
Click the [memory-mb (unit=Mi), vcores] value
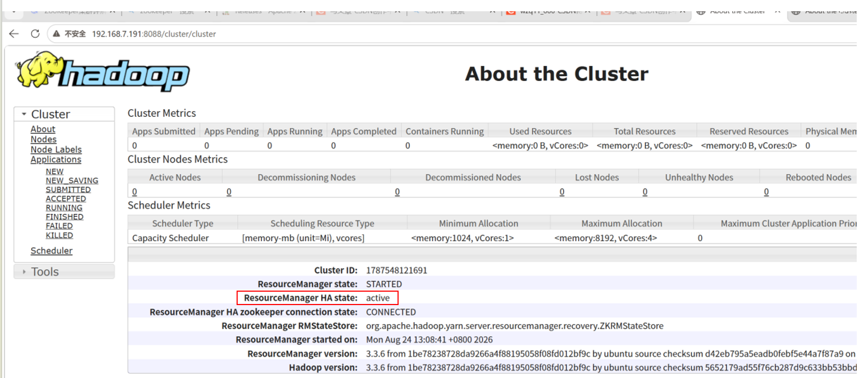pos(303,238)
